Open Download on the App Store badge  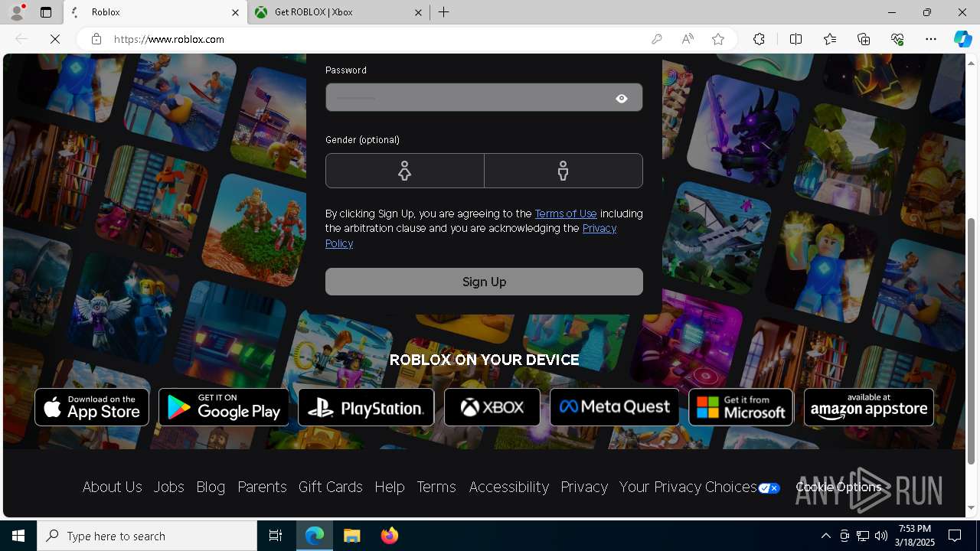click(92, 407)
